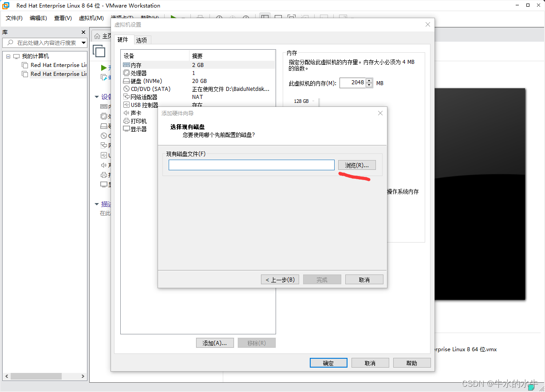Select the USB 控制器 icon
545x392 pixels.
126,105
